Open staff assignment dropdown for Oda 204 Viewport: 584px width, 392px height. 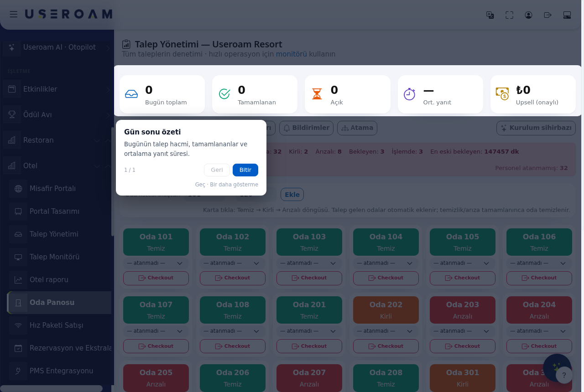539,331
